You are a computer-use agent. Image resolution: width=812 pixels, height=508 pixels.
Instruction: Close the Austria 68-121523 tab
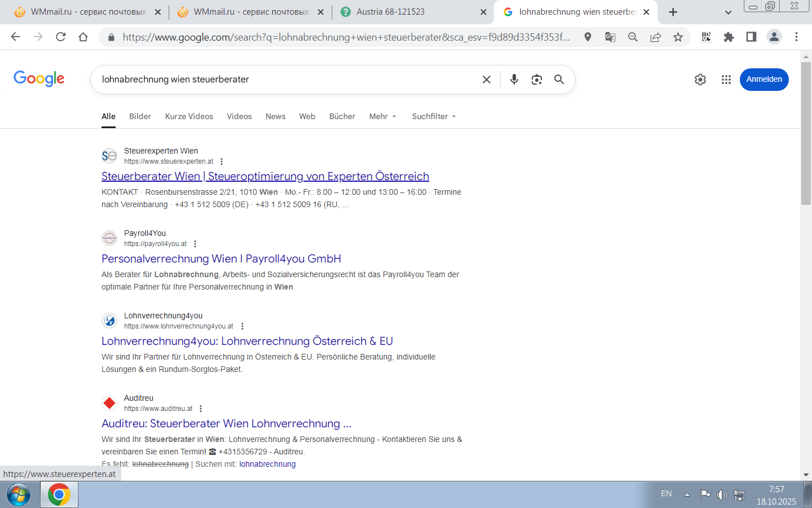483,12
